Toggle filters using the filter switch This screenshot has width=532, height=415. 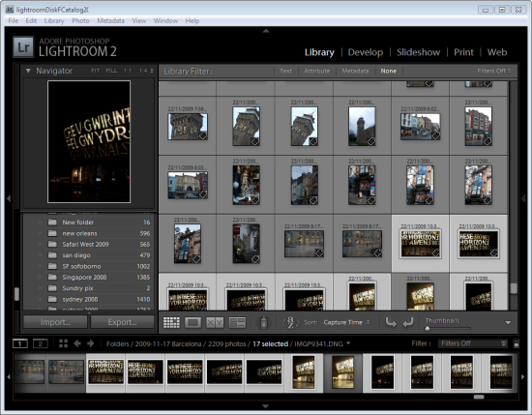517,344
